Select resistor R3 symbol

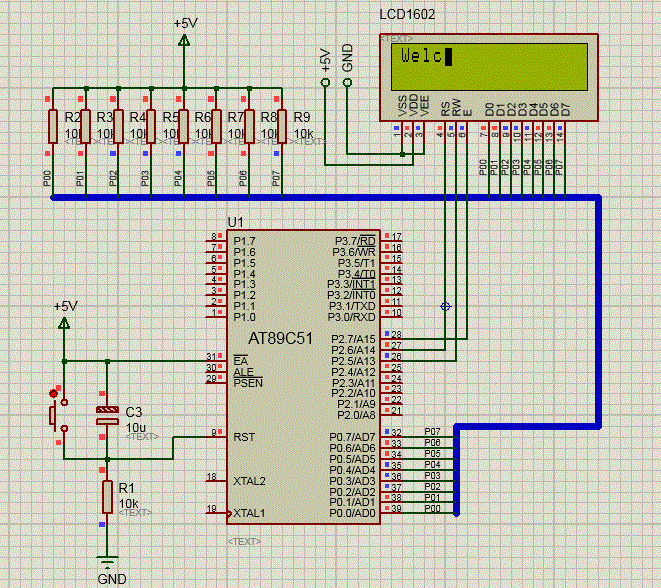click(86, 126)
